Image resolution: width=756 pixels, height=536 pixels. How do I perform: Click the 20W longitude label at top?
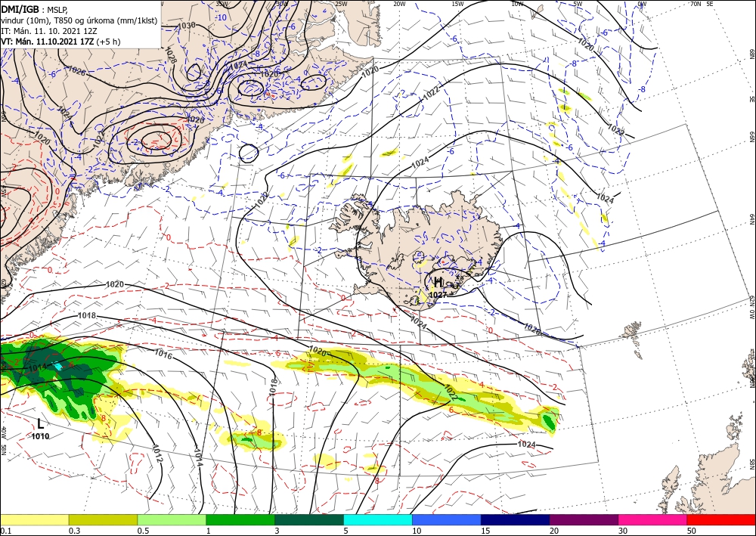point(398,4)
